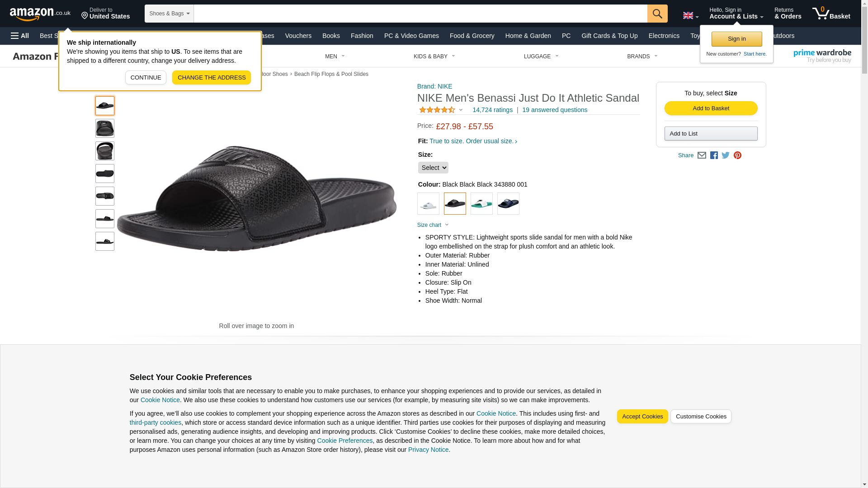Click the yellow Add to Basket button
The height and width of the screenshot is (488, 868).
coord(711,108)
